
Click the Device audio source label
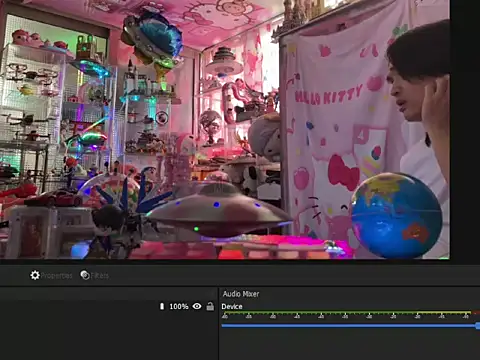coord(232,306)
